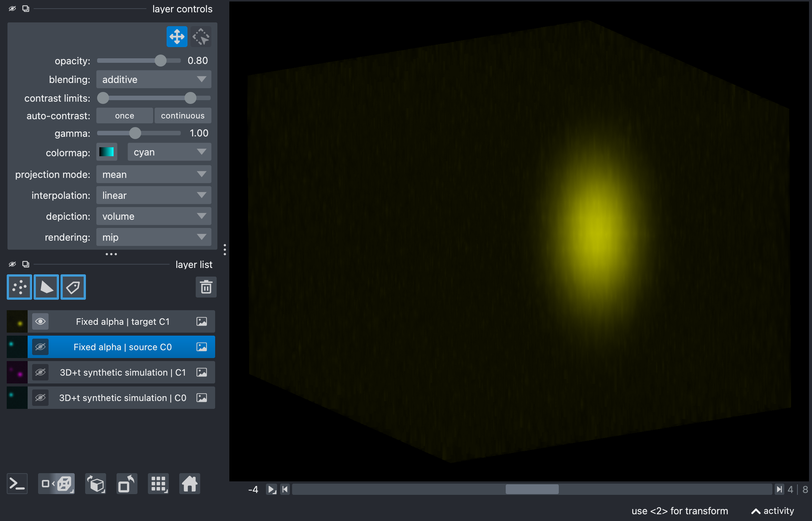Hide the layer list dock panel
The height and width of the screenshot is (521, 812).
pyautogui.click(x=12, y=264)
